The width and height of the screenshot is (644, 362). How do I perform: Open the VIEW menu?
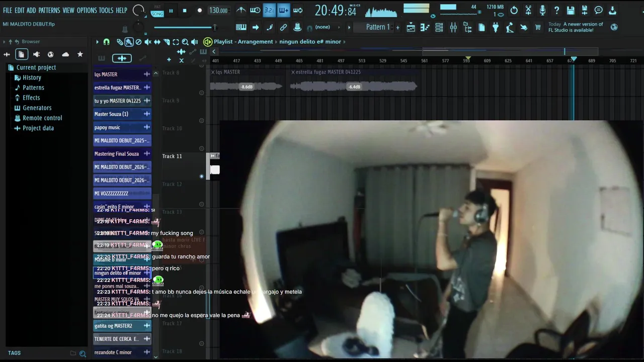(68, 10)
